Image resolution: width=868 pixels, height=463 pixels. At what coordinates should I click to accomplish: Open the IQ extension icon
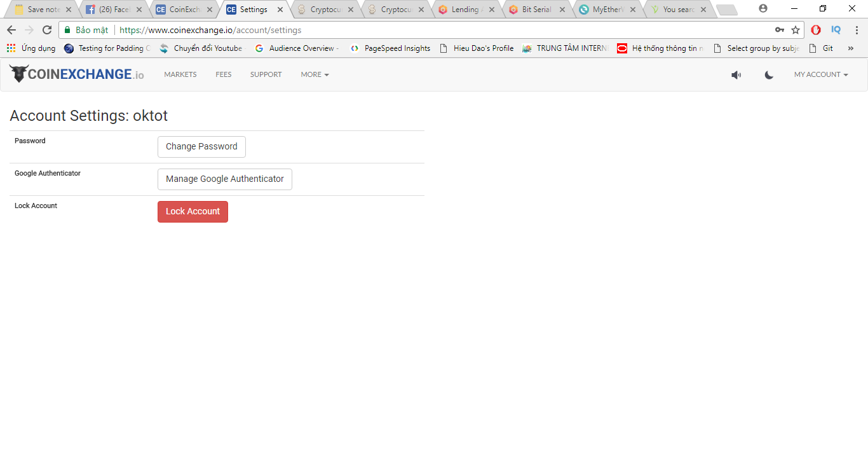click(x=836, y=30)
